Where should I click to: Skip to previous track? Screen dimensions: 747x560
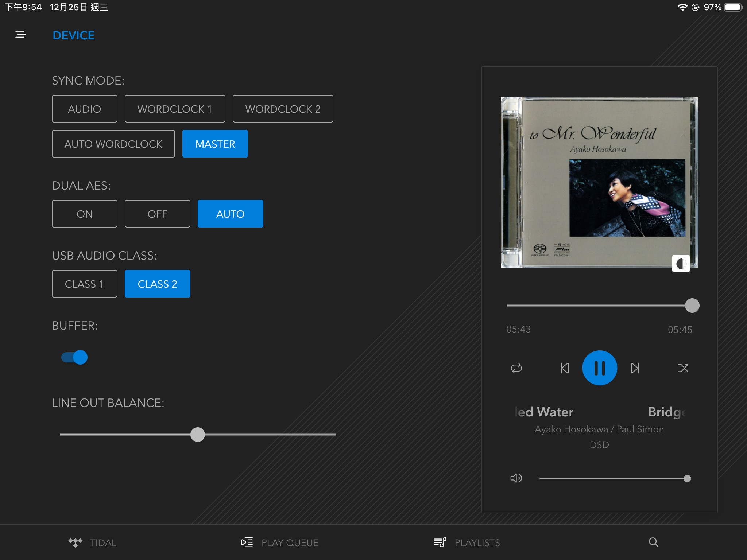pos(565,368)
